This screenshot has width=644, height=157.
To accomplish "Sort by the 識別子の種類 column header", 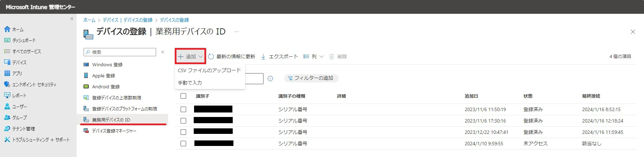I will [x=292, y=96].
